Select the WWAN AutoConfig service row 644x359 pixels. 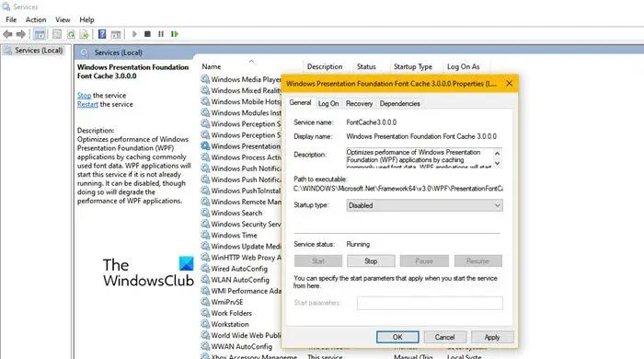point(241,346)
